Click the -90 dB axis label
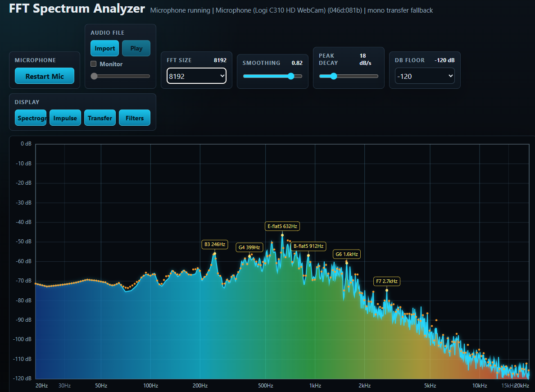535x392 pixels. click(x=23, y=320)
